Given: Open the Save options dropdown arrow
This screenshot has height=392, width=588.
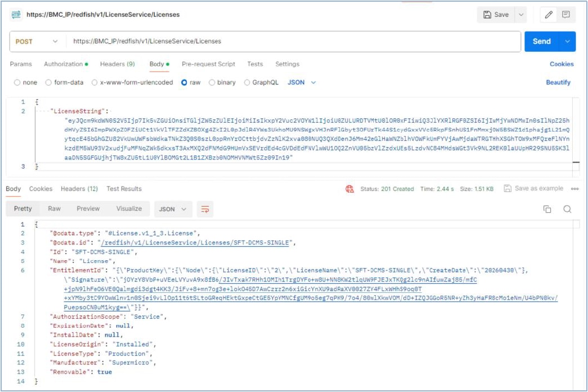Looking at the screenshot, I should pyautogui.click(x=521, y=15).
